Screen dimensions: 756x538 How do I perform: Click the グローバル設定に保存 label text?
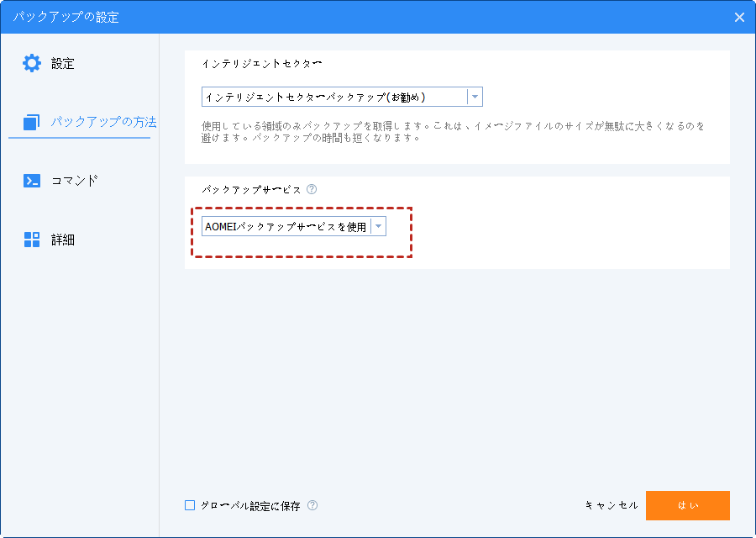(249, 506)
